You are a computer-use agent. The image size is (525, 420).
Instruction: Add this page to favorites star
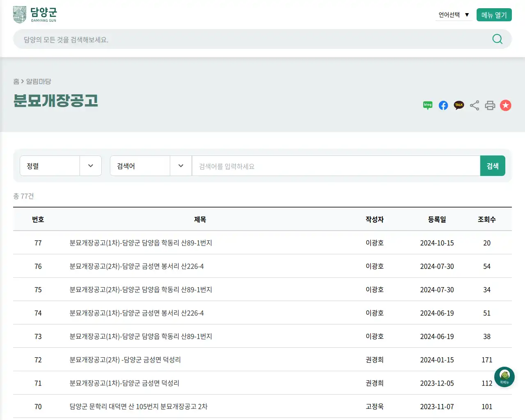(x=505, y=105)
